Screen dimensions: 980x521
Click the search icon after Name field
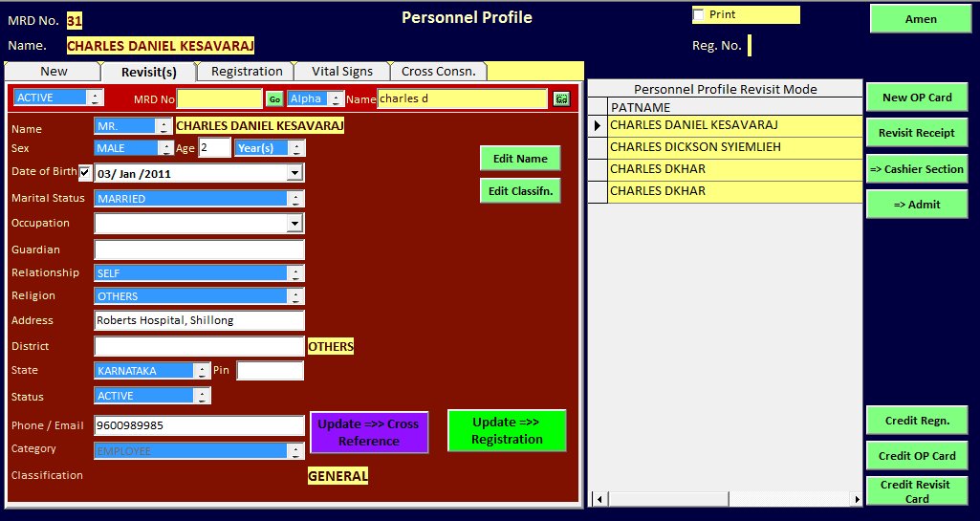click(561, 98)
